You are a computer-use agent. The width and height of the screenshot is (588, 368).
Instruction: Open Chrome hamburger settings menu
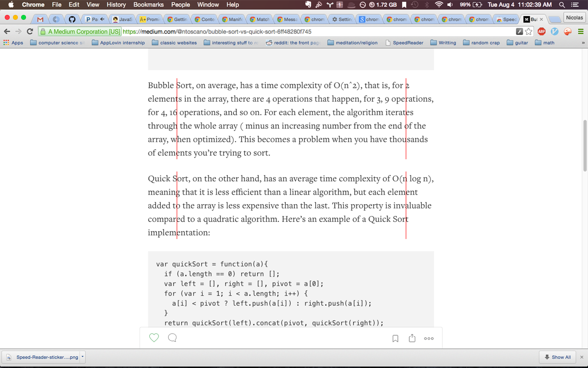[581, 31]
